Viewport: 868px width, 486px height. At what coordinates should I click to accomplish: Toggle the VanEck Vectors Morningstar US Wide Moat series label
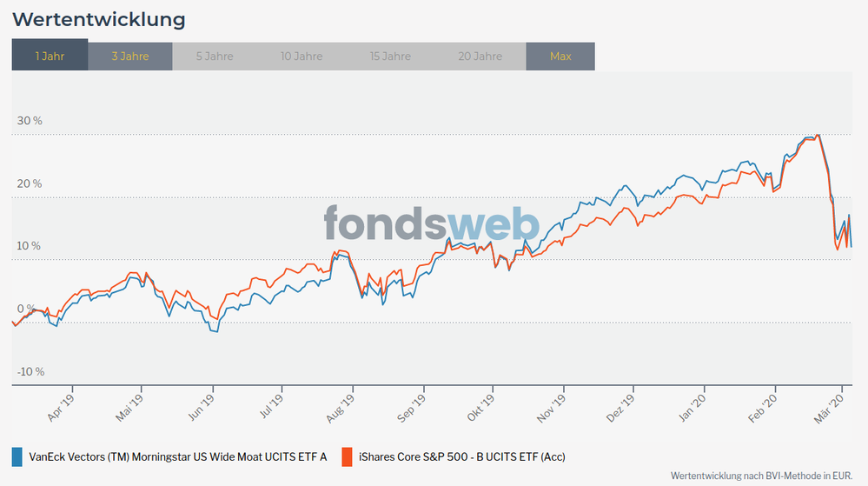(177, 456)
